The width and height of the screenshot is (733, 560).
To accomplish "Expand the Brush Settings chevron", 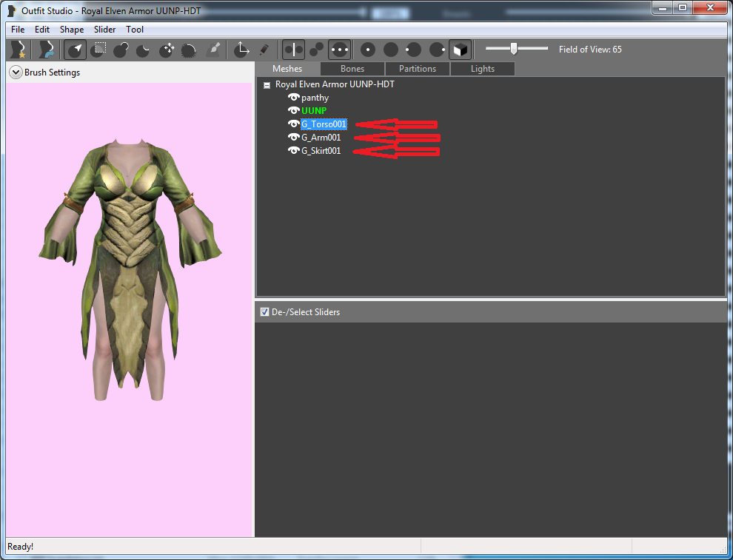I will 16,72.
